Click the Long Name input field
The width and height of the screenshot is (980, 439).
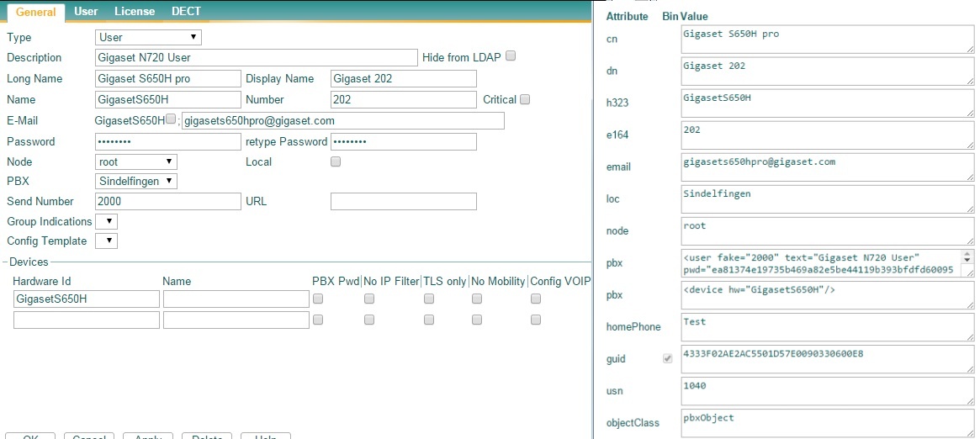point(168,79)
